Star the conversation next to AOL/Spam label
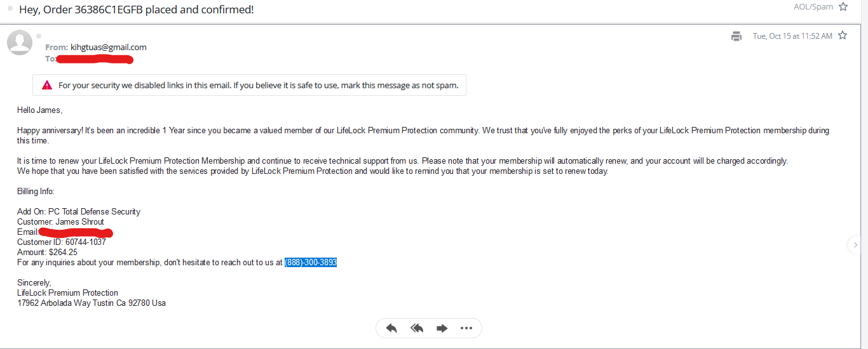 click(843, 7)
